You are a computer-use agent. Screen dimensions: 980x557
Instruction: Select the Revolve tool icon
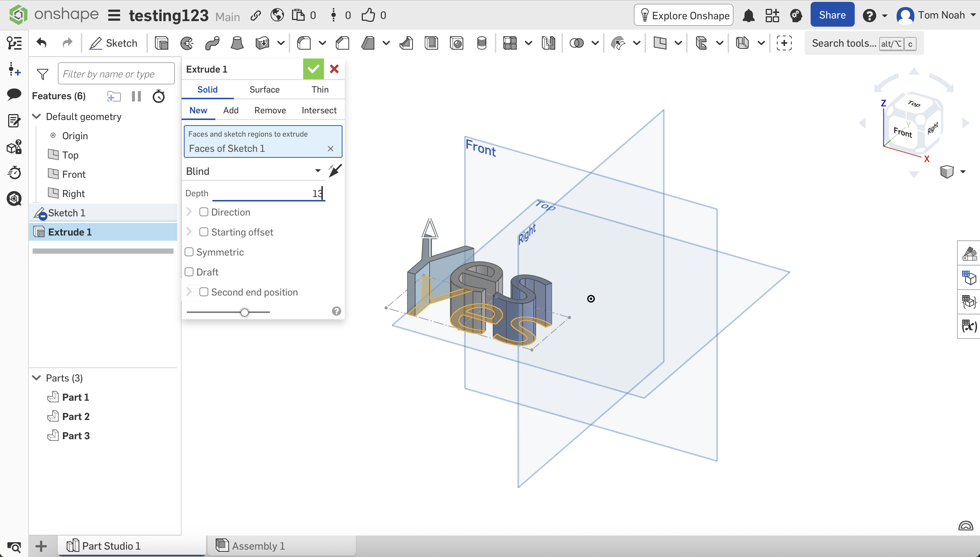187,43
